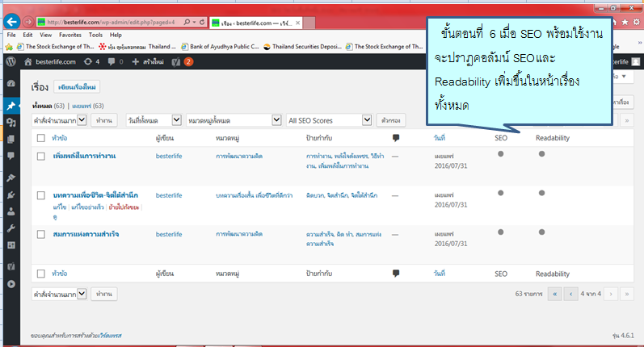Open the Tools menu
Image resolution: width=644 pixels, height=347 pixels.
click(x=95, y=35)
